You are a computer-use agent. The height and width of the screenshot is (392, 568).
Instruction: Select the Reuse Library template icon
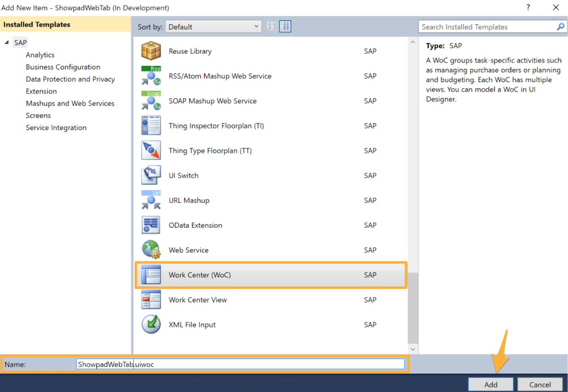tap(151, 51)
